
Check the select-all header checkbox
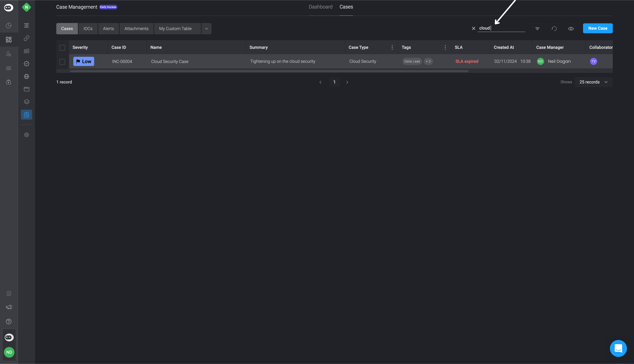pos(62,48)
